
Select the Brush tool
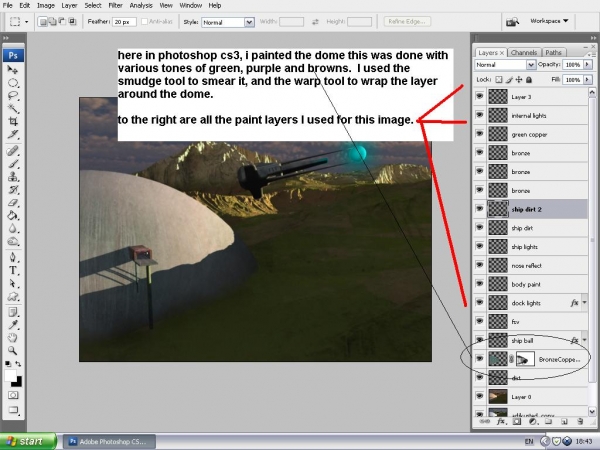point(13,164)
